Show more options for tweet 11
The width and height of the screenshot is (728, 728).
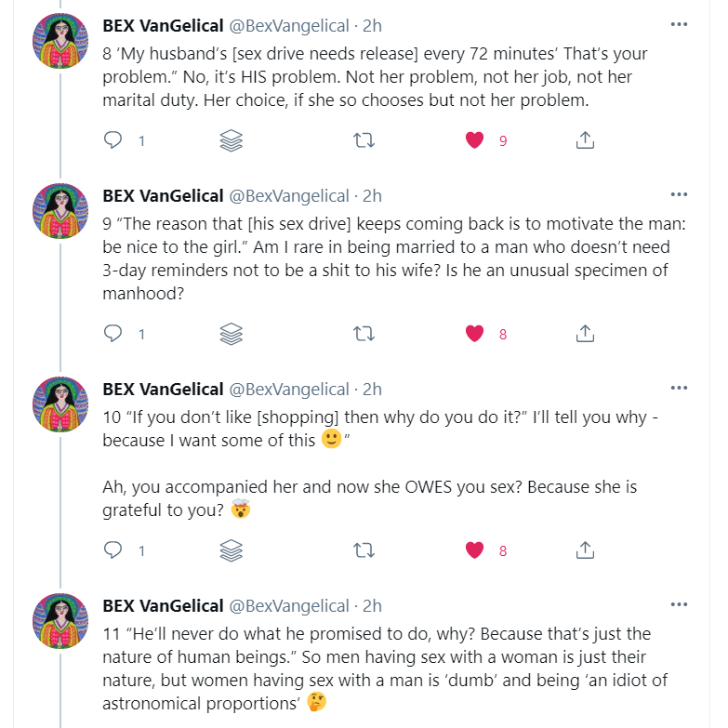tap(680, 605)
